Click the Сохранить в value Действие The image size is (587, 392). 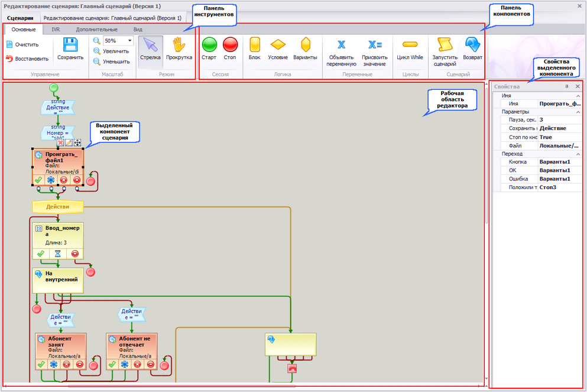tap(560, 128)
